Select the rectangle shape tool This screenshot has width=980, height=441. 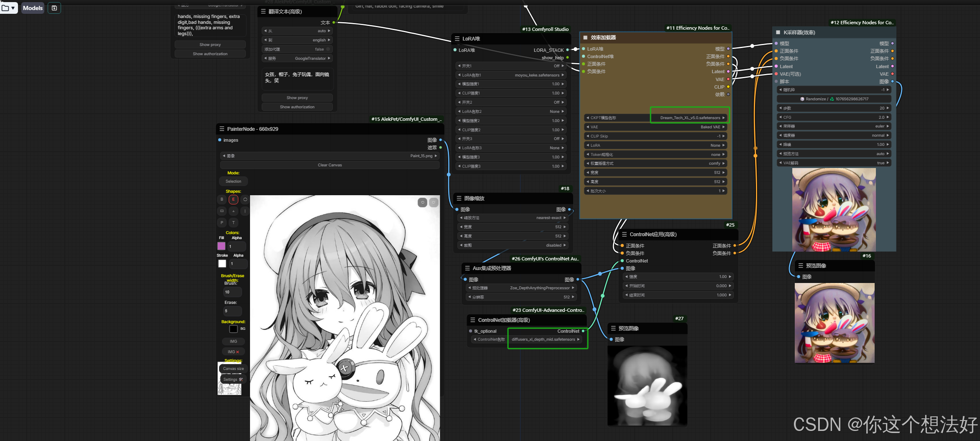(x=222, y=211)
